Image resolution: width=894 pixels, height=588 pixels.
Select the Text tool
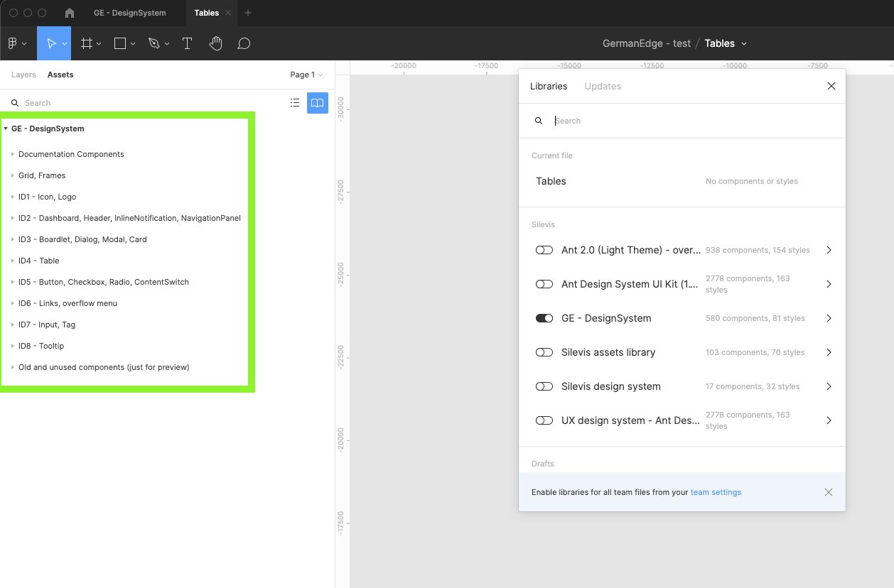(x=187, y=43)
